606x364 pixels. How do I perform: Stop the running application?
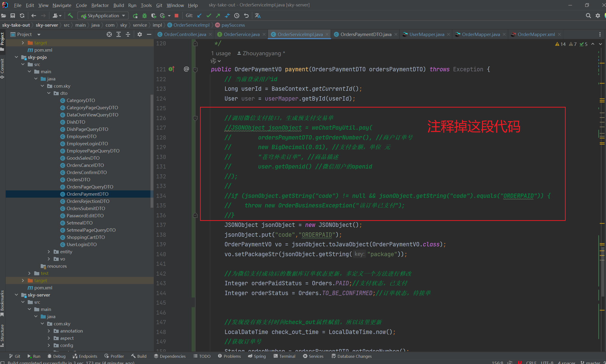tap(176, 16)
